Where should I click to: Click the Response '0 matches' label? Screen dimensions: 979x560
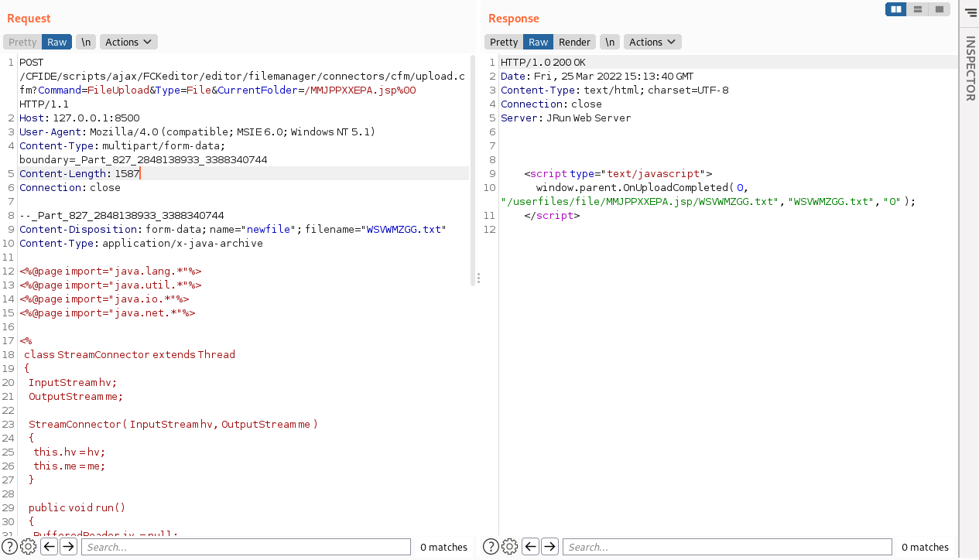coord(925,547)
